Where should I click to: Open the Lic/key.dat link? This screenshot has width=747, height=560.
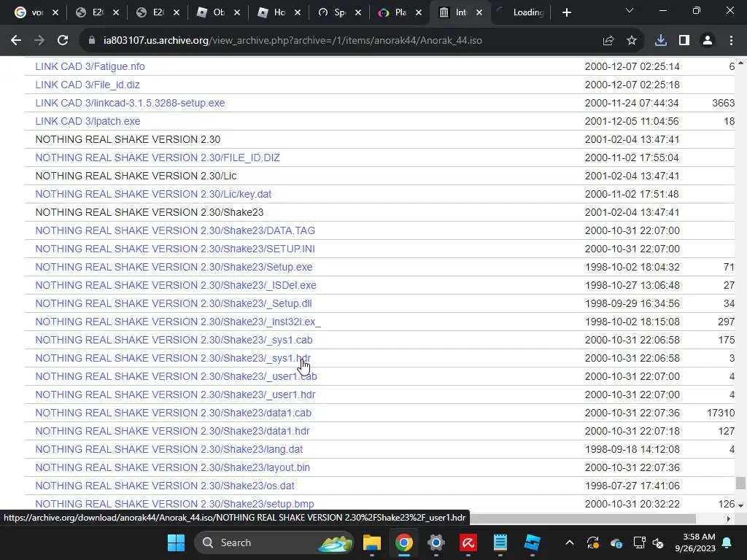[x=153, y=194]
